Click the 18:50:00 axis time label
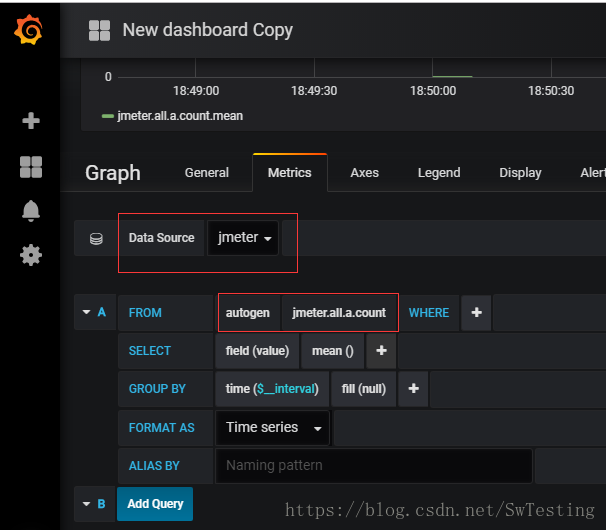This screenshot has height=530, width=606. click(x=433, y=91)
